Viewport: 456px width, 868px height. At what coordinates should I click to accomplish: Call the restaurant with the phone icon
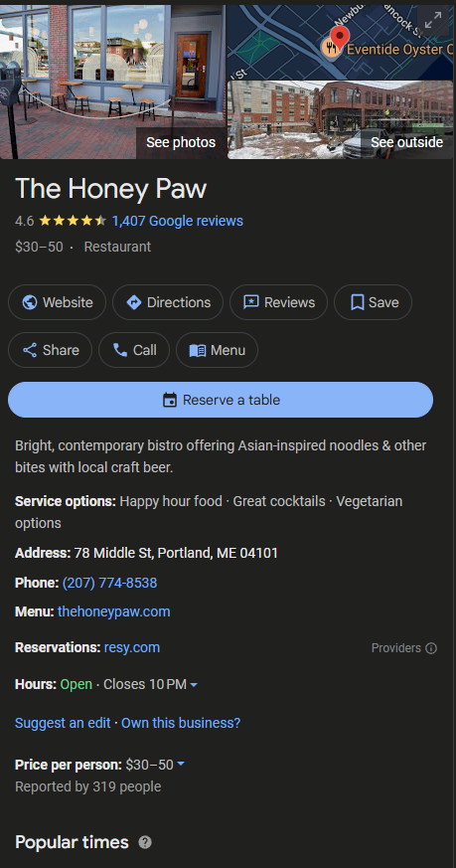point(134,350)
